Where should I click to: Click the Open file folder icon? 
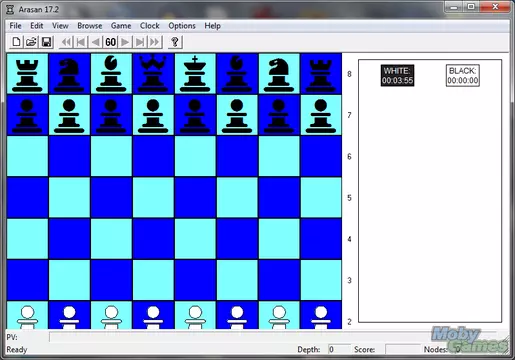click(x=31, y=42)
